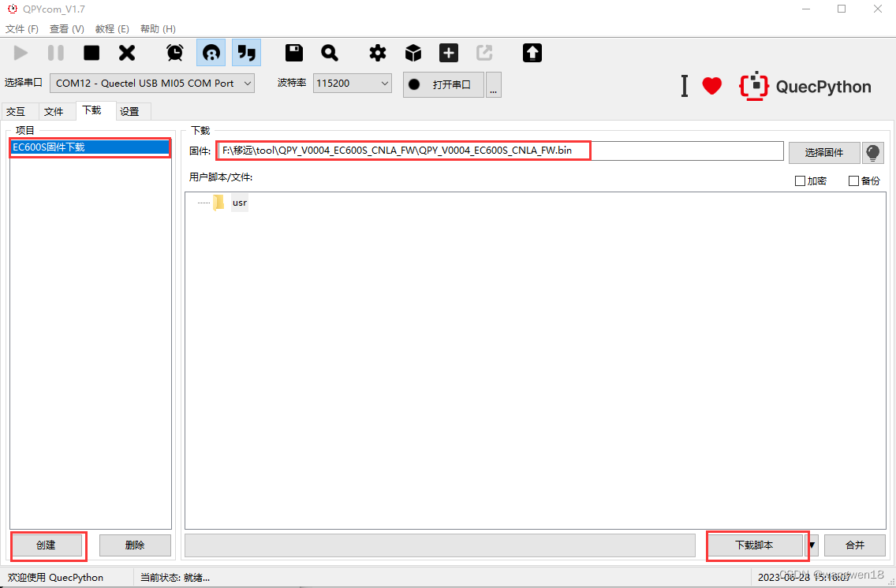Toggle the highlighted round face toolbar icon

tap(211, 53)
